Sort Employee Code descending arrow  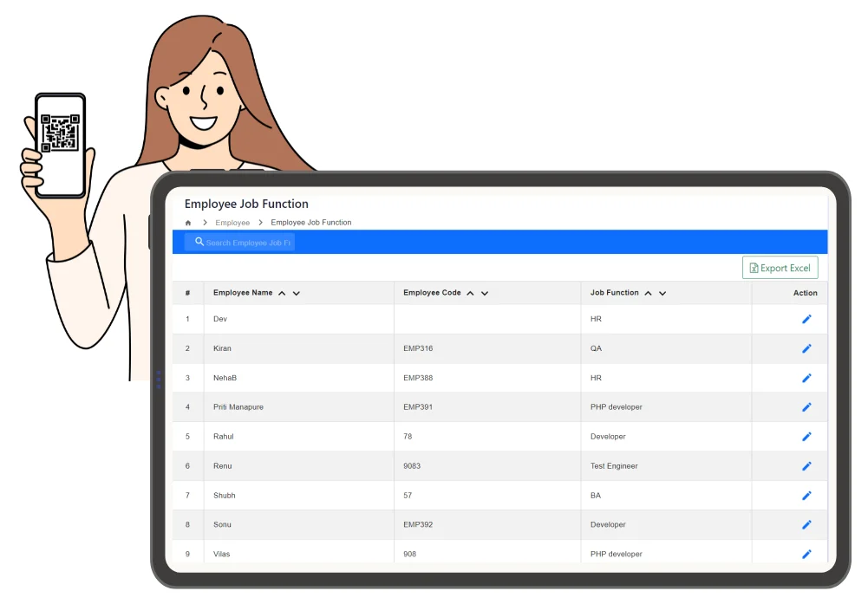coord(485,294)
